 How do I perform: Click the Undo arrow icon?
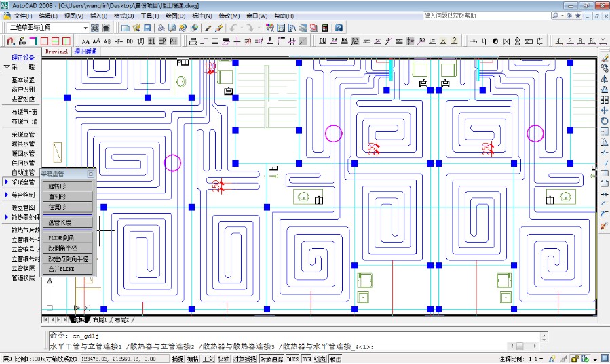(x=234, y=28)
